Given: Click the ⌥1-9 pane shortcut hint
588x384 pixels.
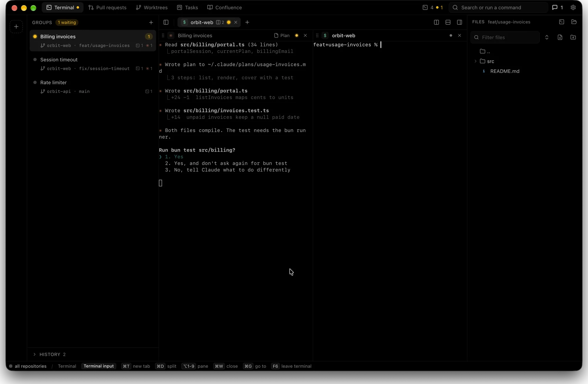Looking at the screenshot, I should (x=195, y=366).
